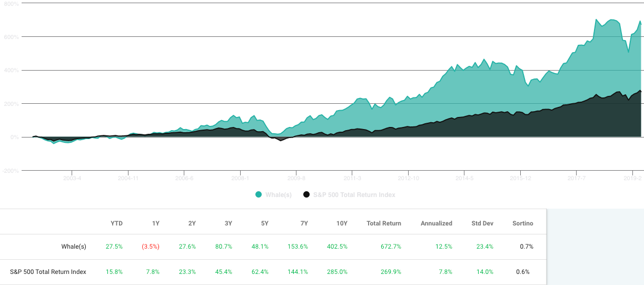
Task: Click the 2008-1 x-axis label
Action: coord(240,178)
